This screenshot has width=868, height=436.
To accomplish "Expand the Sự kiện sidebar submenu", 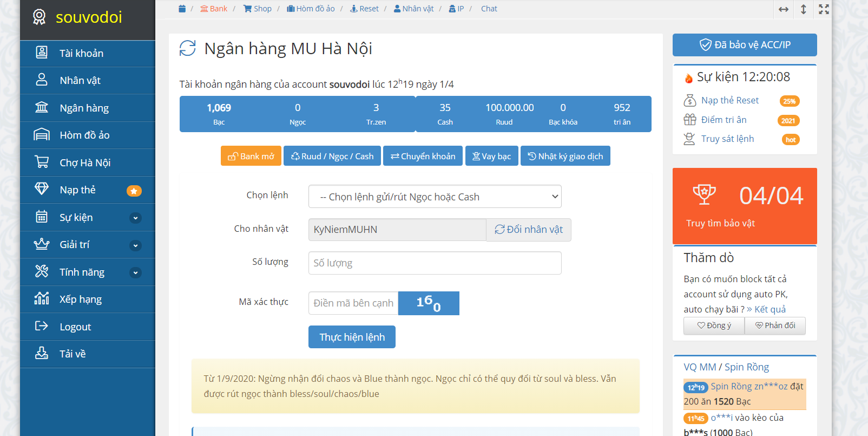I will pos(136,218).
